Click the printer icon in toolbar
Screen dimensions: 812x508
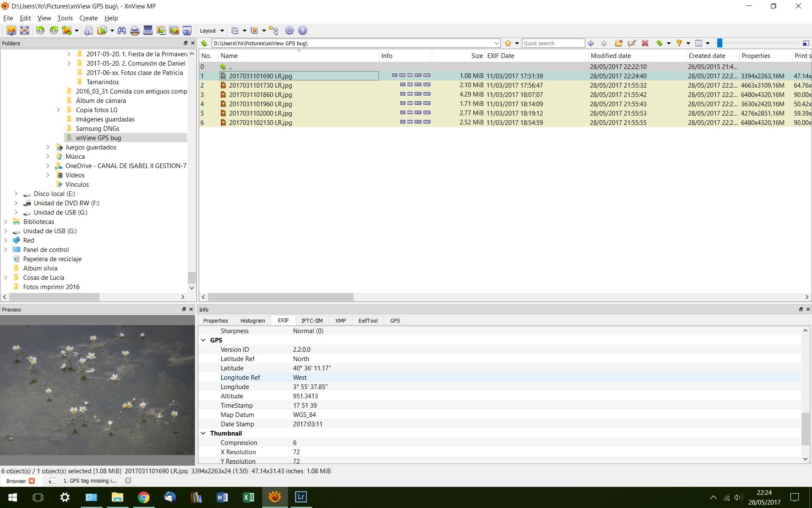point(135,30)
